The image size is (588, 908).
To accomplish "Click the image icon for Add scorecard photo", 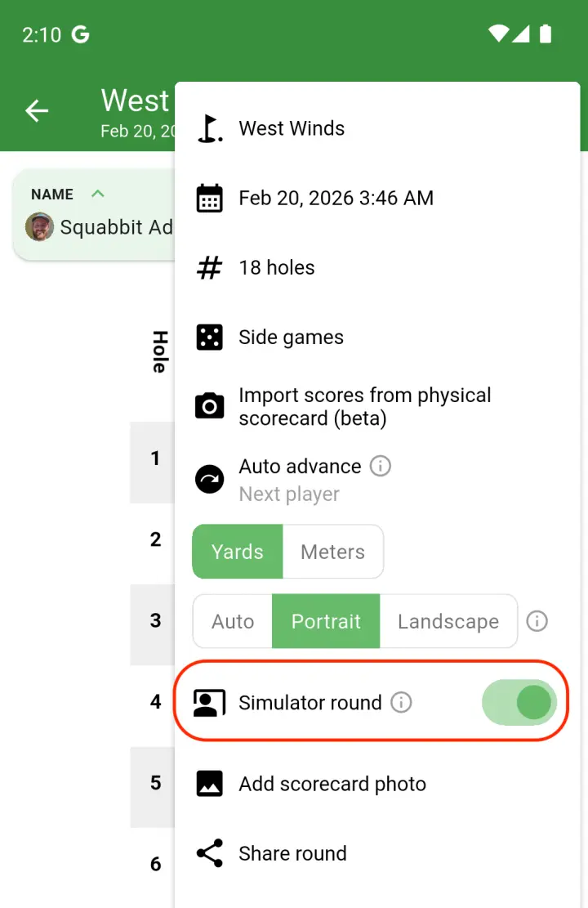I will pos(210,783).
